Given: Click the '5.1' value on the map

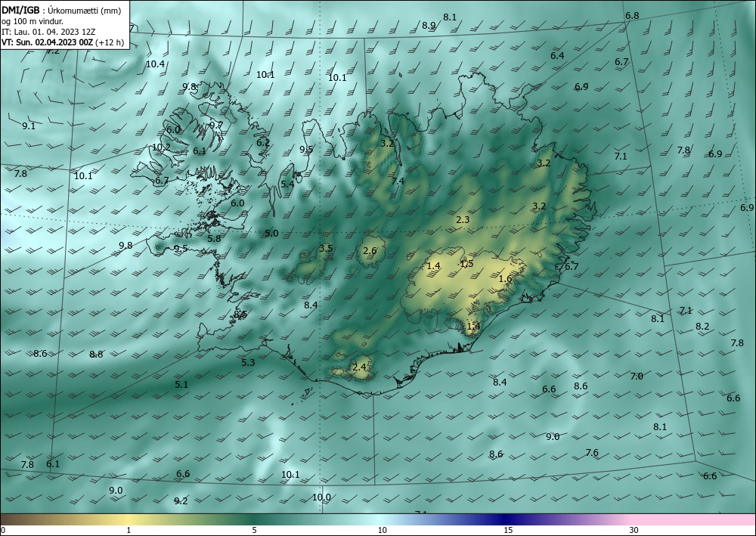Looking at the screenshot, I should point(181,385).
